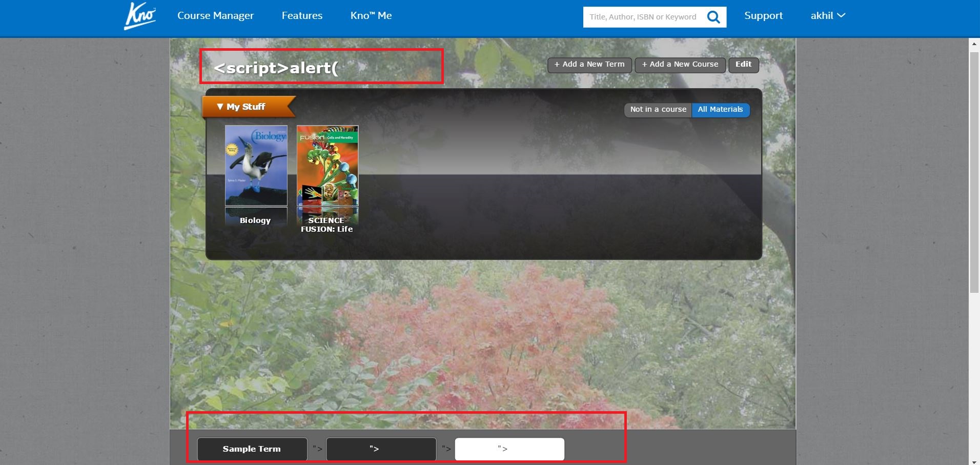
Task: Click the SCIENCE FUSION: Life title
Action: tap(326, 225)
